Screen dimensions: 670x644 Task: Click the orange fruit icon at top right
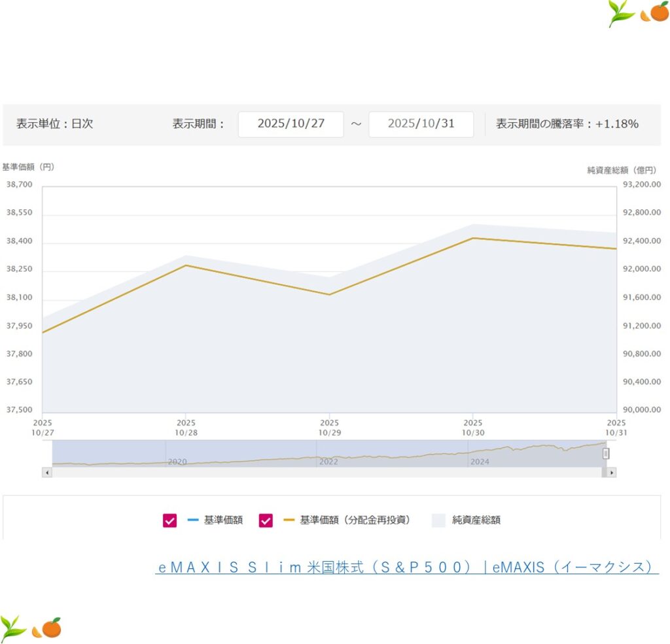coord(655,13)
